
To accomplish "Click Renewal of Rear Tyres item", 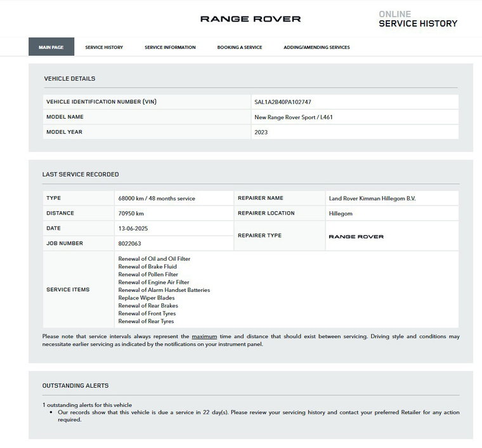I will [x=146, y=321].
